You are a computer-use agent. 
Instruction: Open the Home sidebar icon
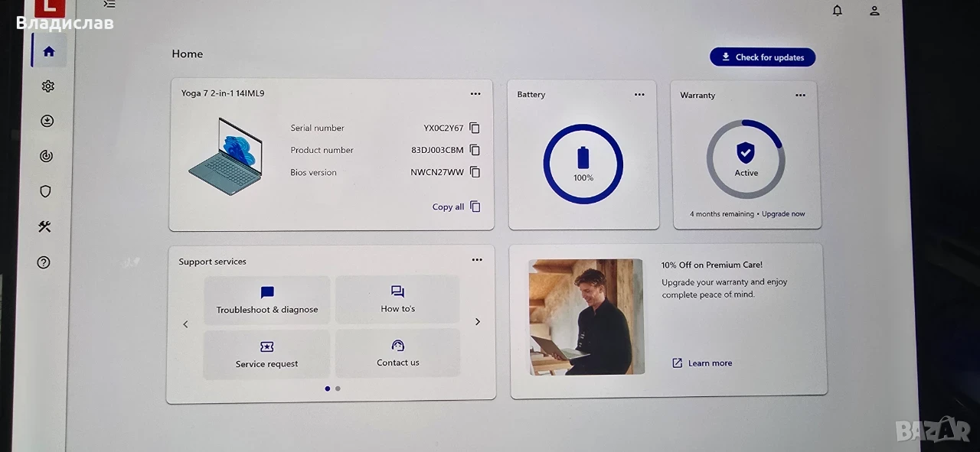(49, 52)
